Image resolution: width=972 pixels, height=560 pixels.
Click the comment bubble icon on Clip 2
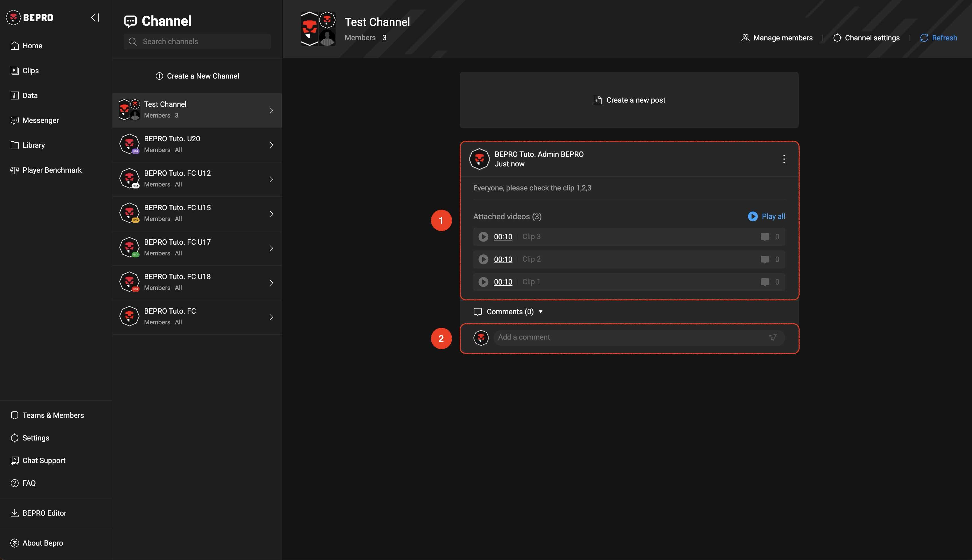pyautogui.click(x=764, y=259)
